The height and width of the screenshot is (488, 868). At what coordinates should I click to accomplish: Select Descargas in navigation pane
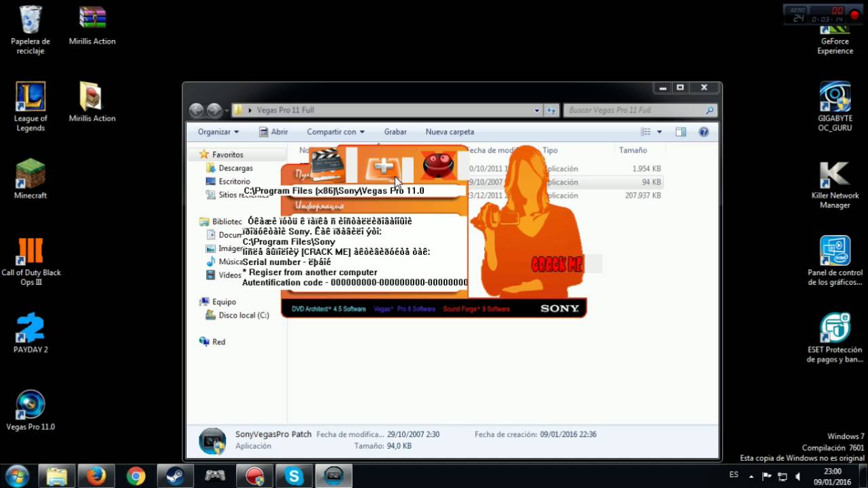click(x=235, y=168)
